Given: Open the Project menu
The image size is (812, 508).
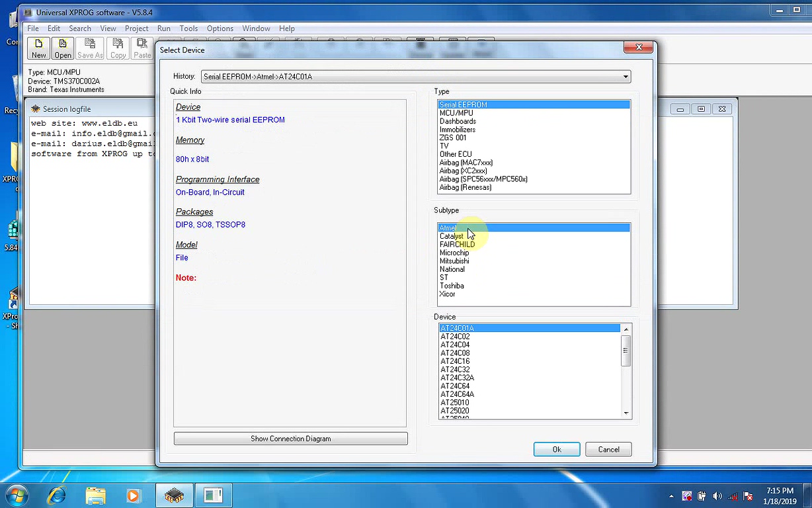Looking at the screenshot, I should click(136, 28).
